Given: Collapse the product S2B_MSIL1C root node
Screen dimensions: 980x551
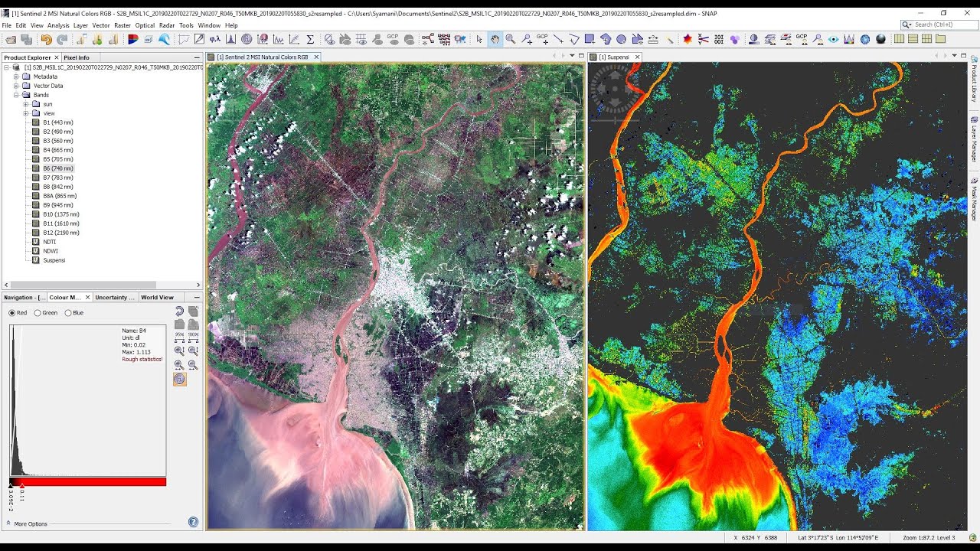Looking at the screenshot, I should pos(6,67).
